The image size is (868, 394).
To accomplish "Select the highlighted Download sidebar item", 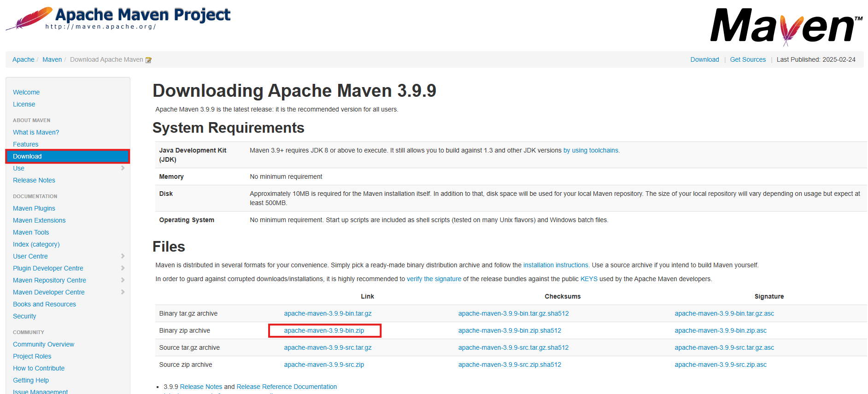I will click(68, 156).
